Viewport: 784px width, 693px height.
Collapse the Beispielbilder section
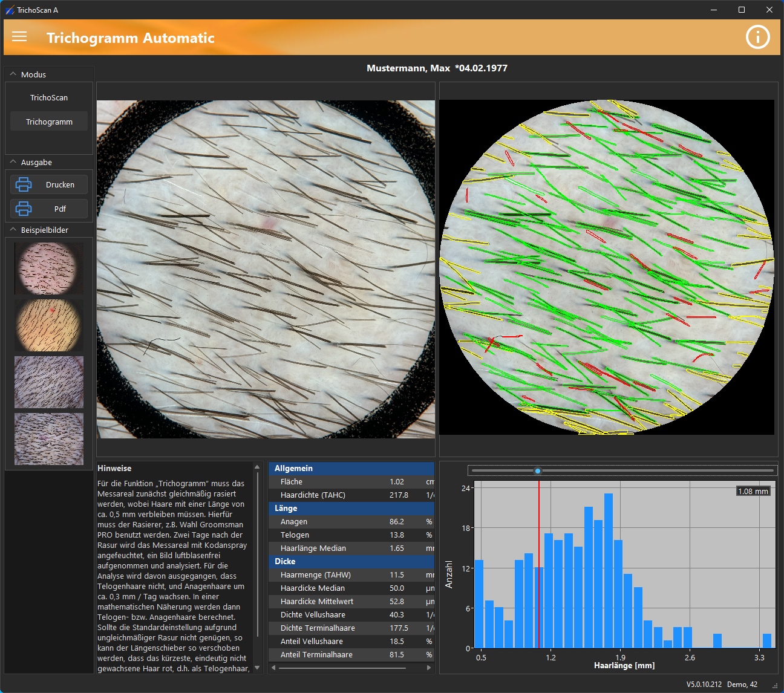pos(12,230)
